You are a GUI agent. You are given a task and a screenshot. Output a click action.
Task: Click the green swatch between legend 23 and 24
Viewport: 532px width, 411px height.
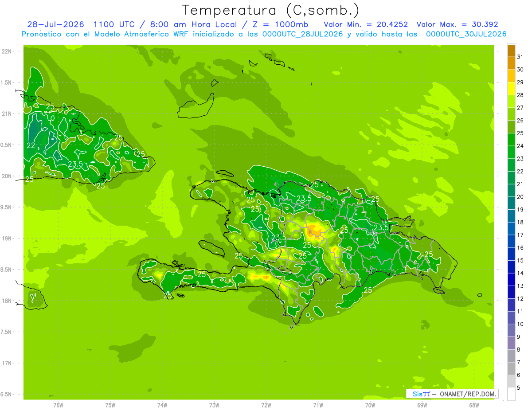511,152
